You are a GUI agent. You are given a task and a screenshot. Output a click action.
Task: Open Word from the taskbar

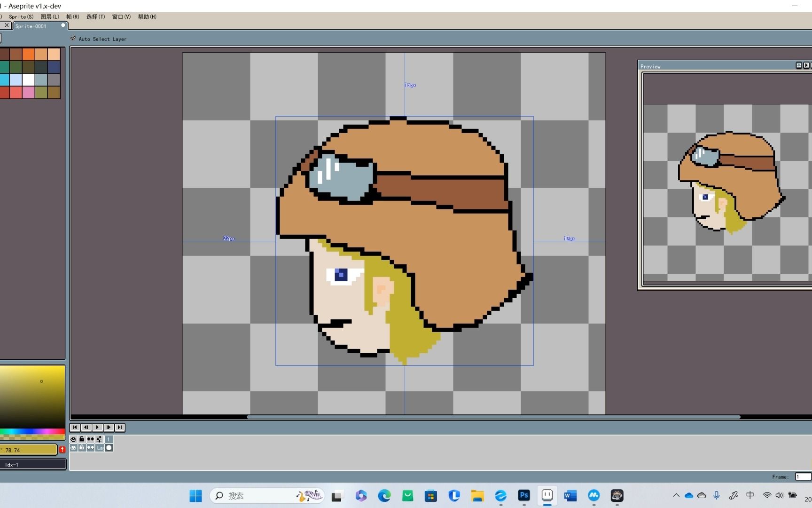coord(570,495)
